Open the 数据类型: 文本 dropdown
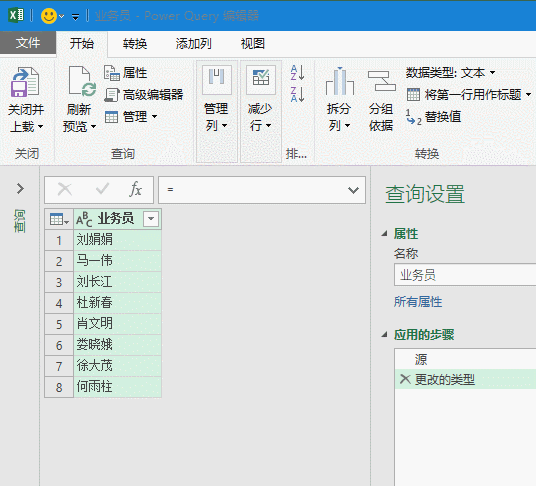The image size is (536, 486). tap(451, 73)
